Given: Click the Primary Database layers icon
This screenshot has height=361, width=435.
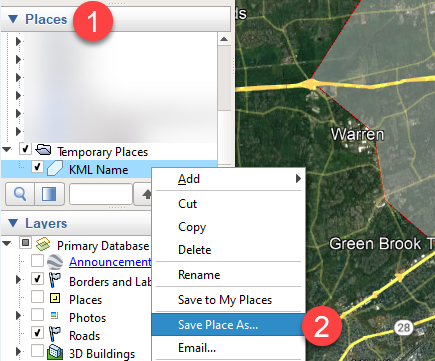Looking at the screenshot, I should pos(43,244).
